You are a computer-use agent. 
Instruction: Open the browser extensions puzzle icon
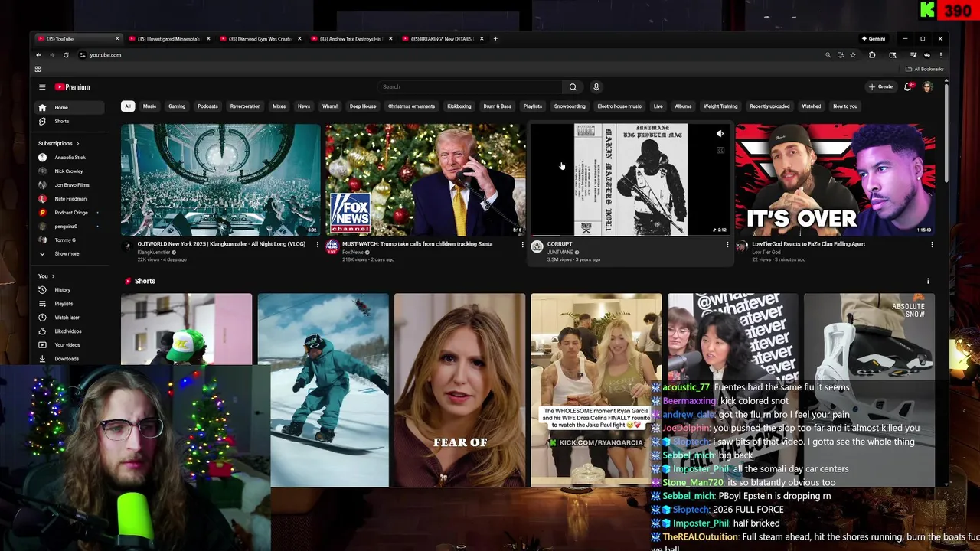872,55
